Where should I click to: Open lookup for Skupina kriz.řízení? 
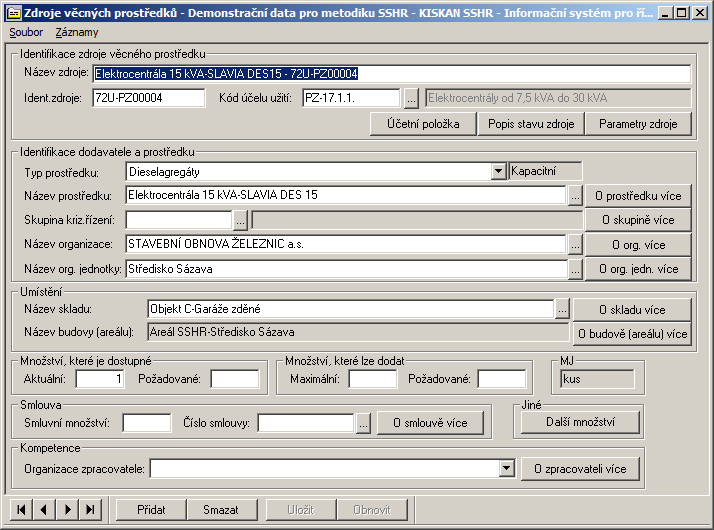pos(240,220)
